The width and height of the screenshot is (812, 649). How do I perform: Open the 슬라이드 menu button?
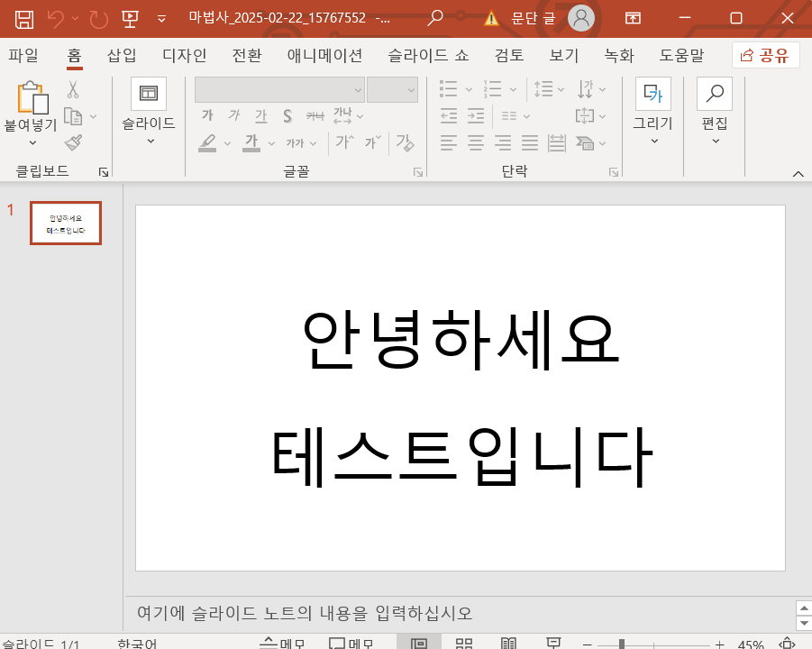[x=149, y=112]
